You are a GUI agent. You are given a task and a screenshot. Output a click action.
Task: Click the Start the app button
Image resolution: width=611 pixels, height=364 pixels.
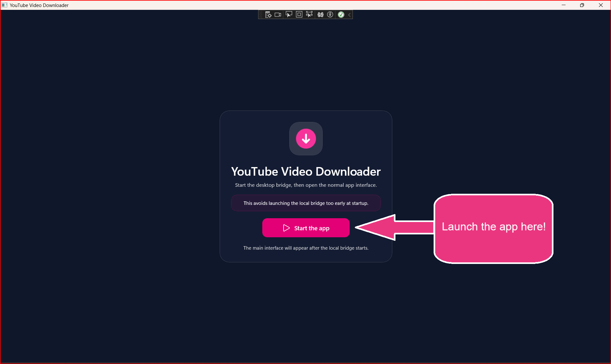point(306,228)
